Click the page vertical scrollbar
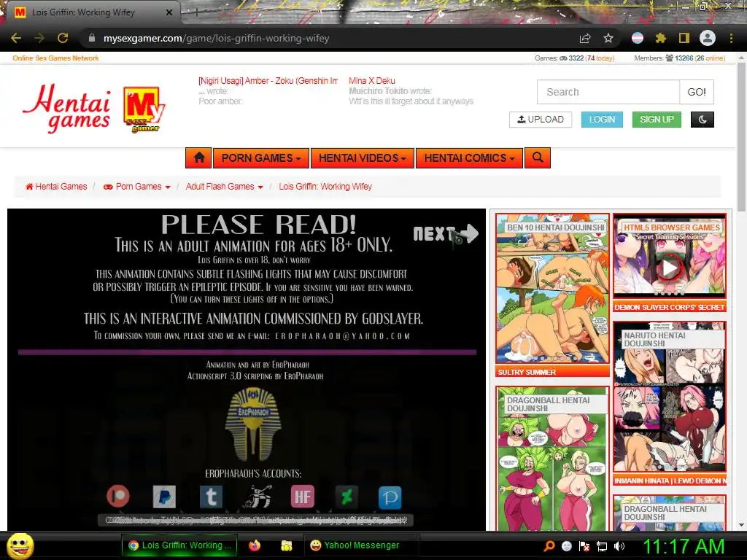Screen dimensions: 747x560 tap(741, 138)
